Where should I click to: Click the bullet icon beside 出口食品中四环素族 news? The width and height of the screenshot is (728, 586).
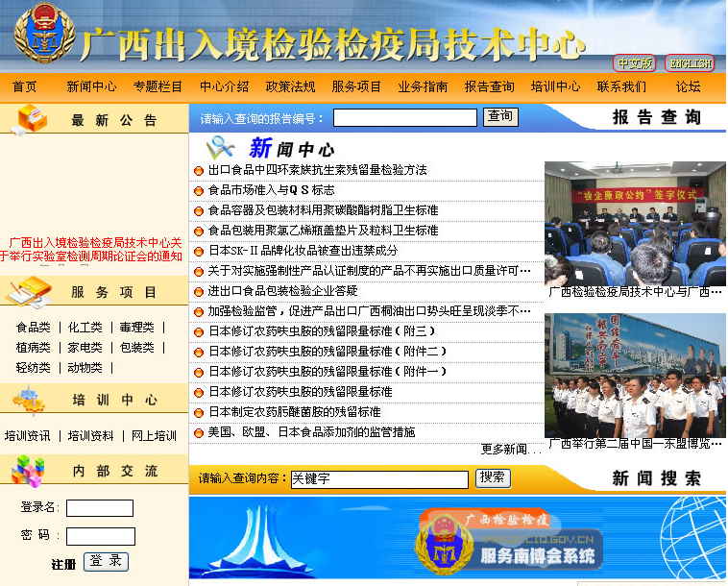click(199, 171)
